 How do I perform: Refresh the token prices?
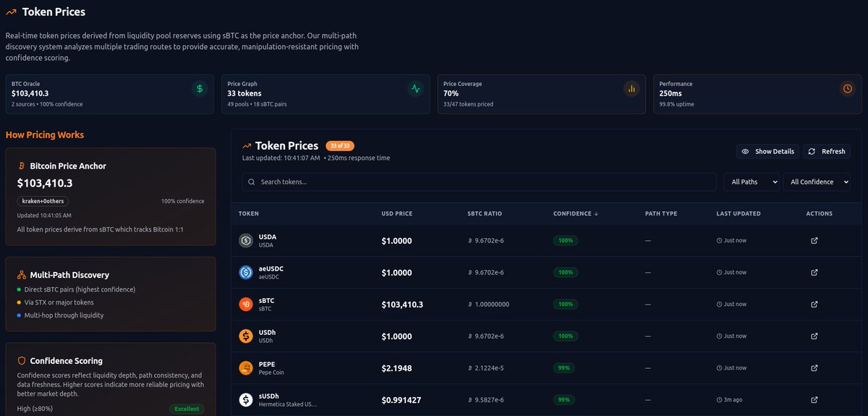pyautogui.click(x=827, y=151)
